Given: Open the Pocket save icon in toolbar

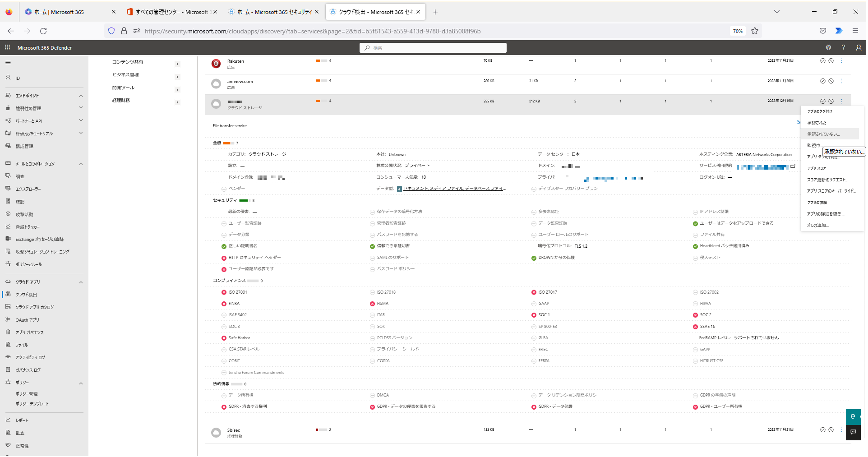Looking at the screenshot, I should pyautogui.click(x=823, y=31).
